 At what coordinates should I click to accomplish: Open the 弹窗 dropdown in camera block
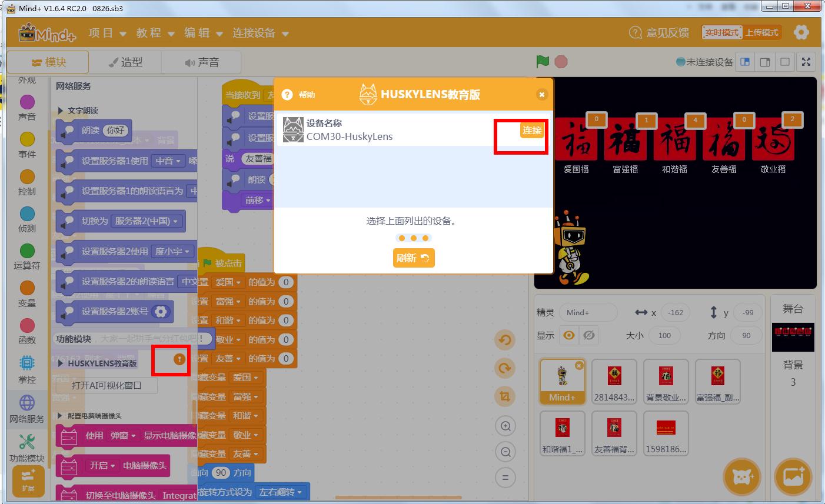click(x=123, y=436)
